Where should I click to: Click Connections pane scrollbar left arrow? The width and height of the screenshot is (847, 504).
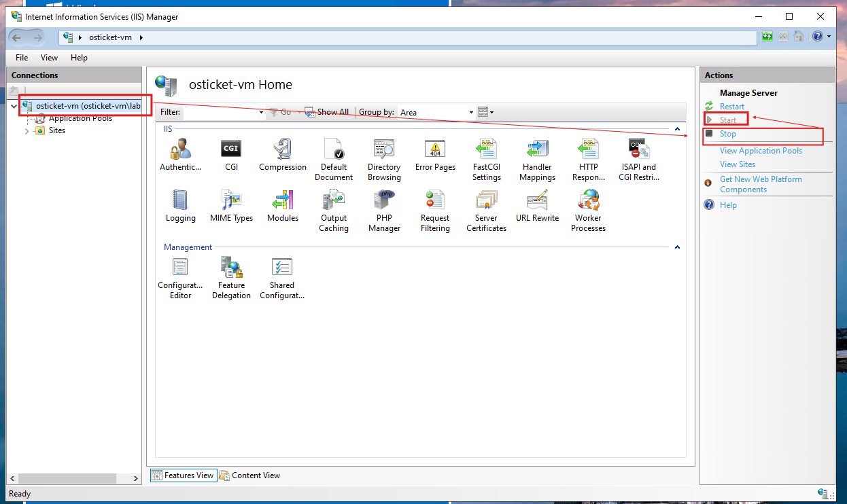[13, 478]
